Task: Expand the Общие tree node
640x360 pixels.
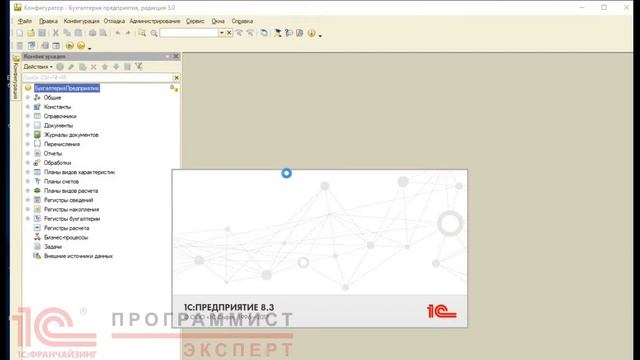Action: 28,98
